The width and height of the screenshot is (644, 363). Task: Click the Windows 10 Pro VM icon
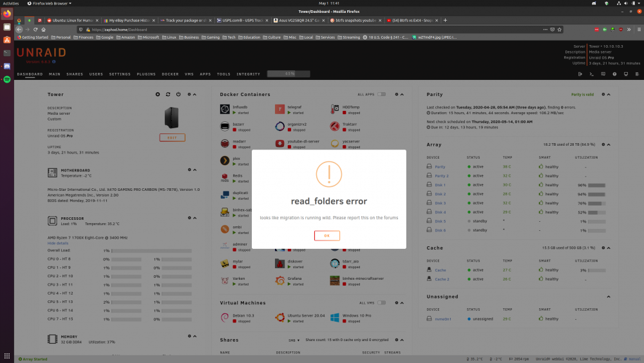click(335, 318)
